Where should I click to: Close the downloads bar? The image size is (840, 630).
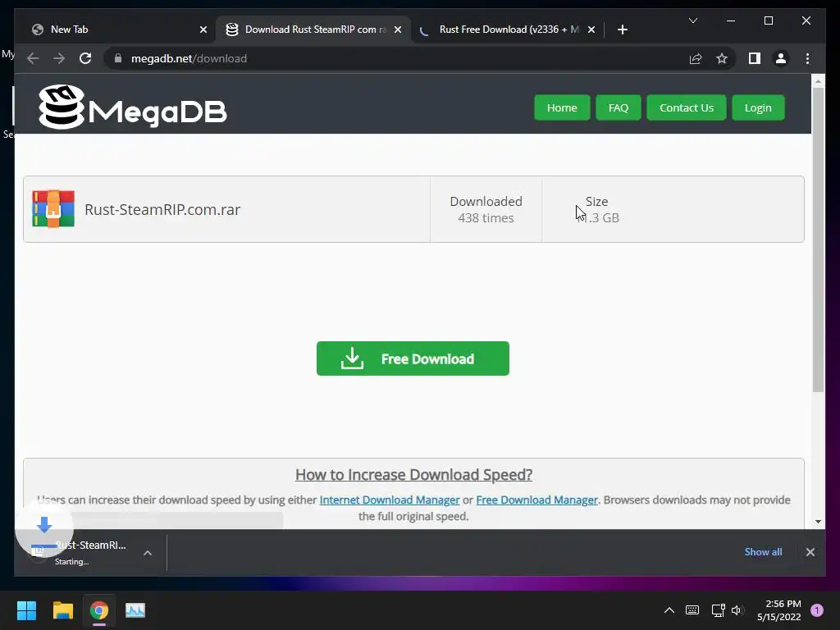(810, 552)
